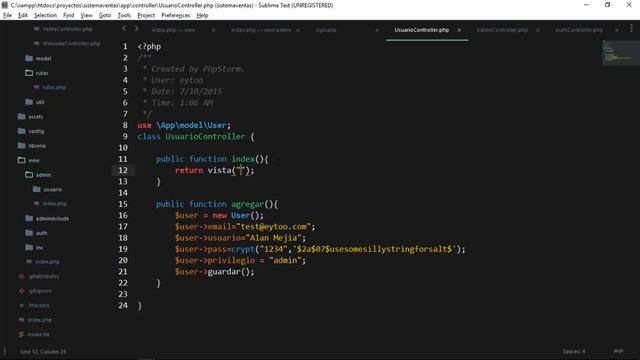640x360 pixels.
Task: Switch to the AdminController.php tab
Action: 502,30
